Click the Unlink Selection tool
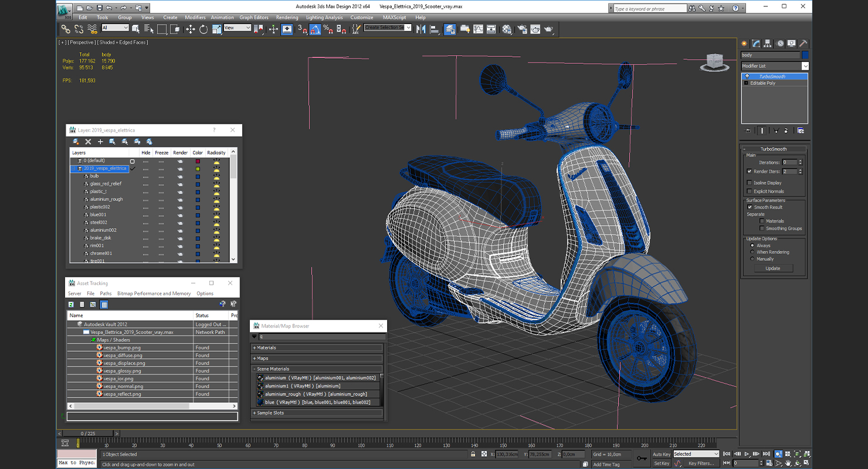 [x=79, y=29]
